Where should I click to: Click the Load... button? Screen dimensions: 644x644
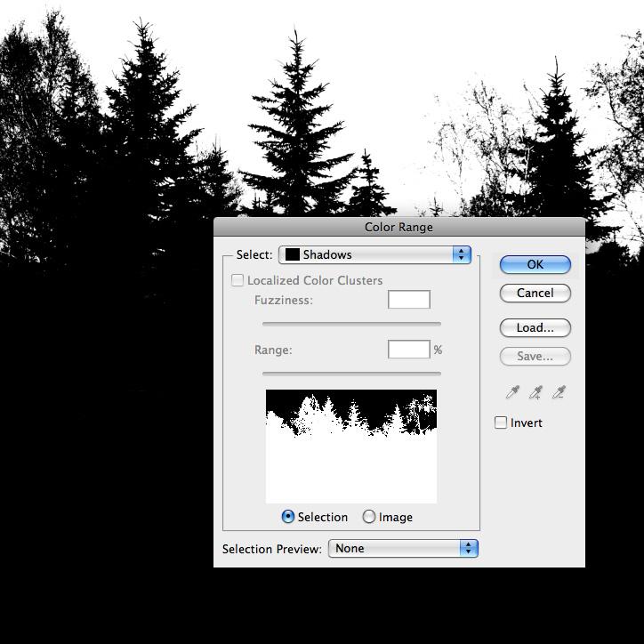(535, 327)
